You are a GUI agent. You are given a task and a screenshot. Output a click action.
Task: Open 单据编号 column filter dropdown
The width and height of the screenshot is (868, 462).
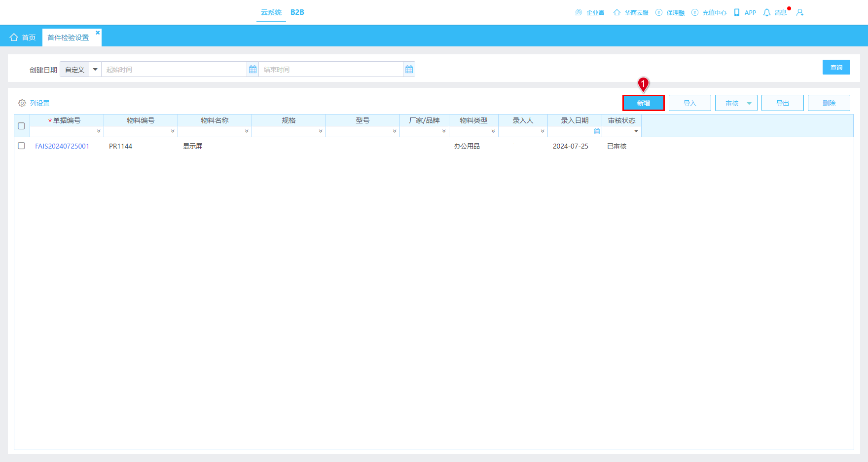point(99,131)
